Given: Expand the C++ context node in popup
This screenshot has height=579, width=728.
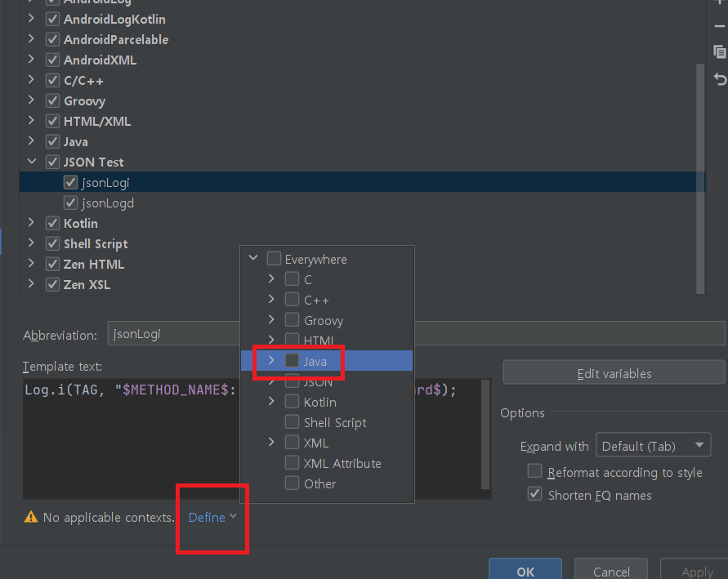Looking at the screenshot, I should (271, 299).
